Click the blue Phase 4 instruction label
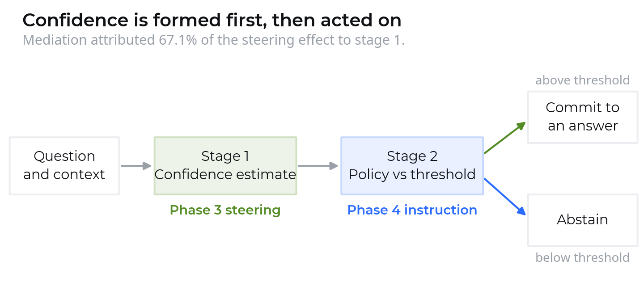 [412, 210]
